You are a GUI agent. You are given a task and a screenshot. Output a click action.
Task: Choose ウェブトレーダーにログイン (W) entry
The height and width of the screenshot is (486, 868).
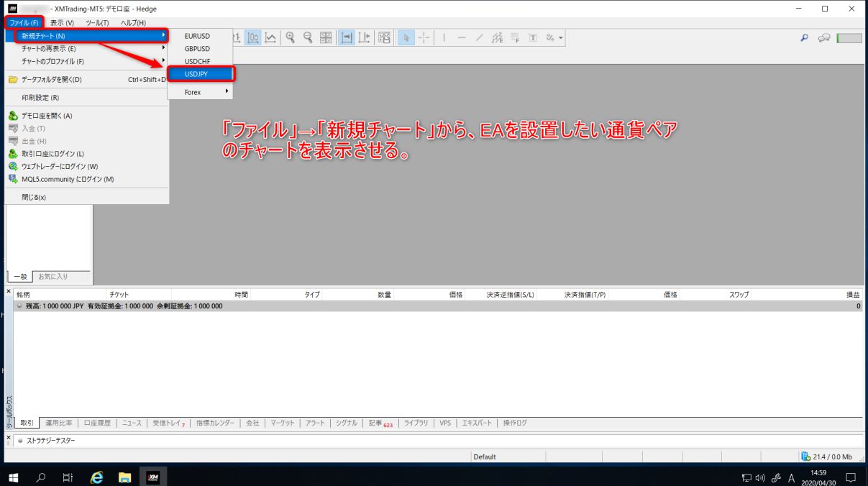[86, 166]
